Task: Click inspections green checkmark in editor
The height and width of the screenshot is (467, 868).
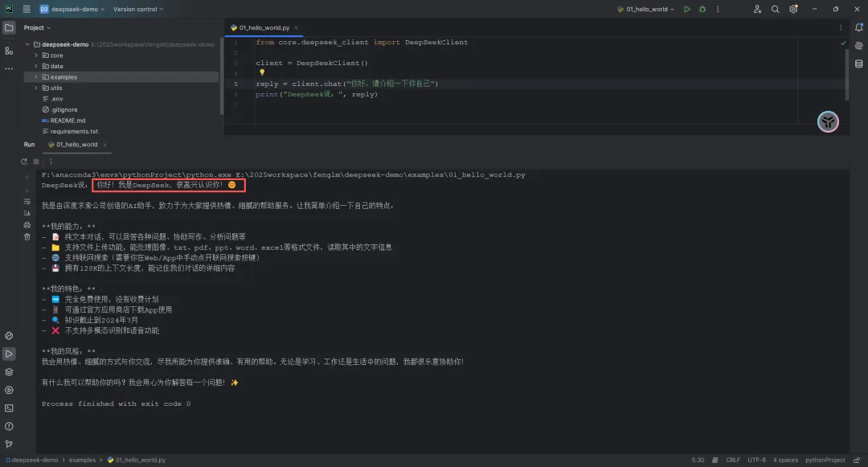Action: (x=843, y=43)
